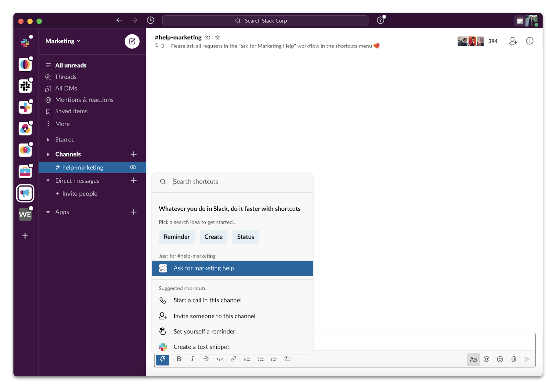Open the Threads view in sidebar
Image resolution: width=558 pixels, height=392 pixels.
coord(65,77)
